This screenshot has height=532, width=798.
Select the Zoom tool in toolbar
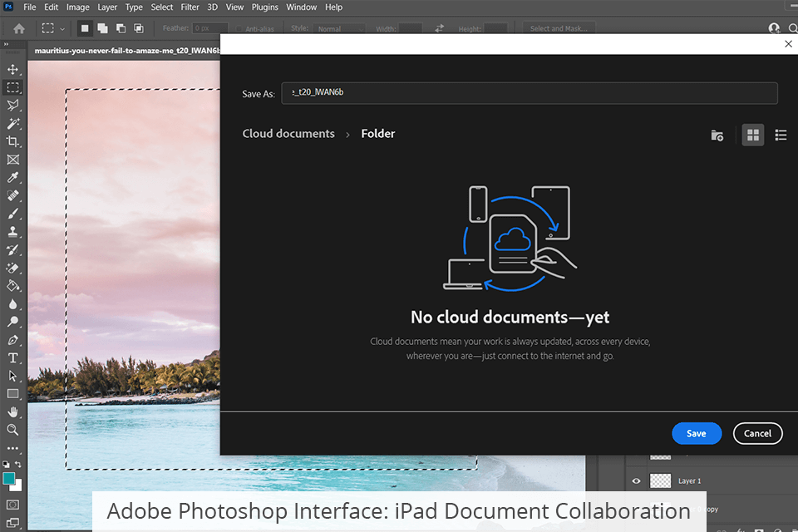[12, 430]
